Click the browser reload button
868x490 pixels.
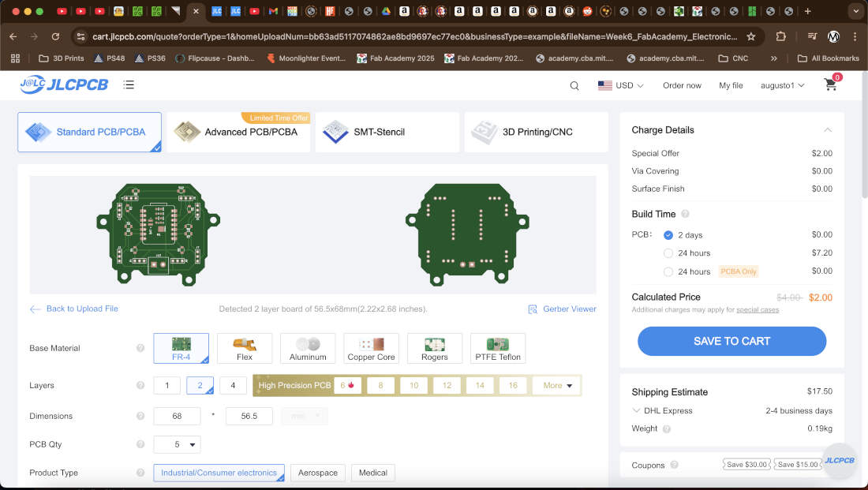click(55, 36)
